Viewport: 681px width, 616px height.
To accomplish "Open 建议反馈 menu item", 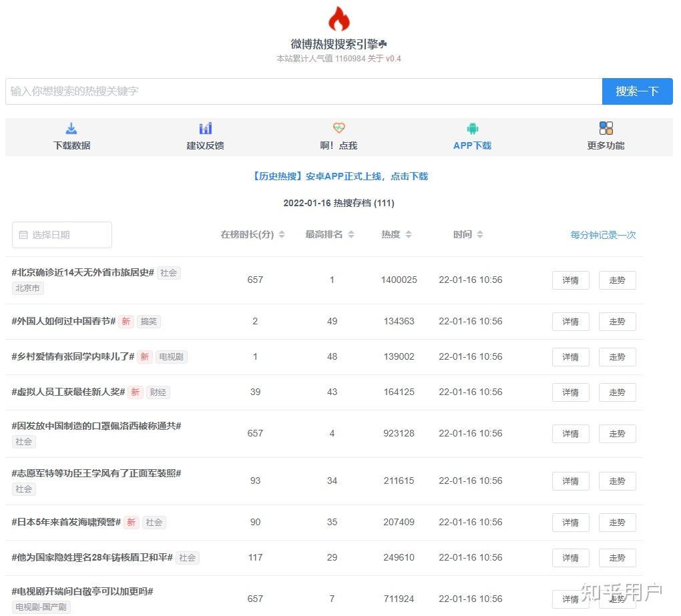I will pyautogui.click(x=206, y=137).
